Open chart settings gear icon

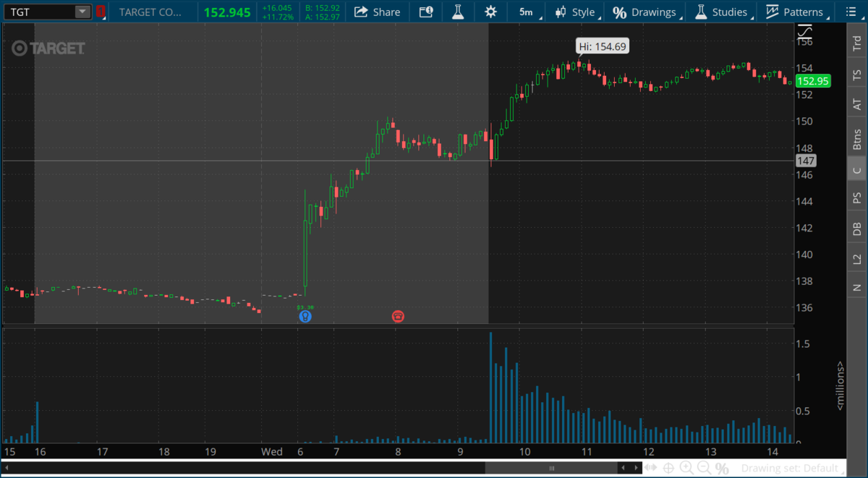point(491,12)
